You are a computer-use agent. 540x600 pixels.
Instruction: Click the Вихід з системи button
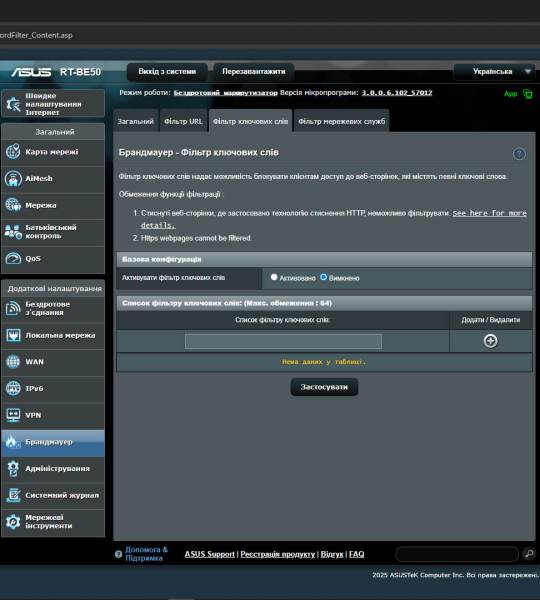(x=167, y=72)
